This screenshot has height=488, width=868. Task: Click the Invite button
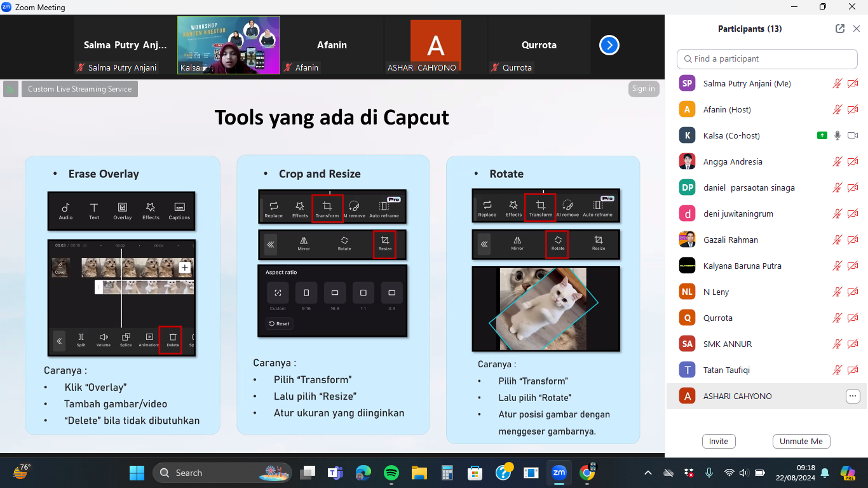tap(719, 441)
